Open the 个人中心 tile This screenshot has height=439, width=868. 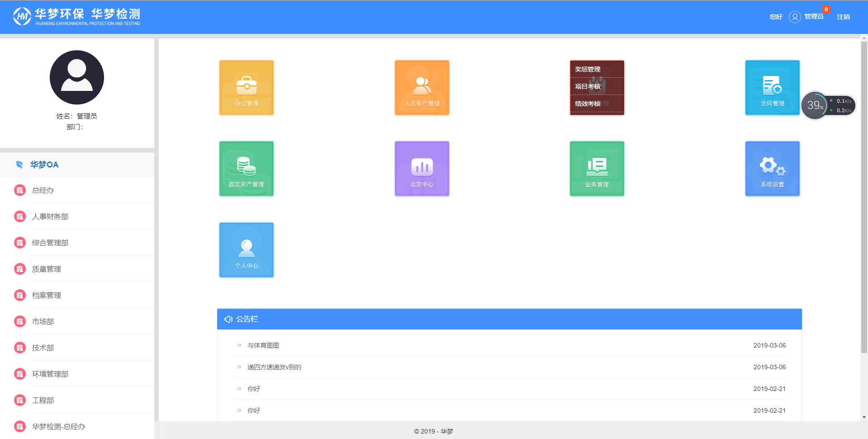pos(247,249)
